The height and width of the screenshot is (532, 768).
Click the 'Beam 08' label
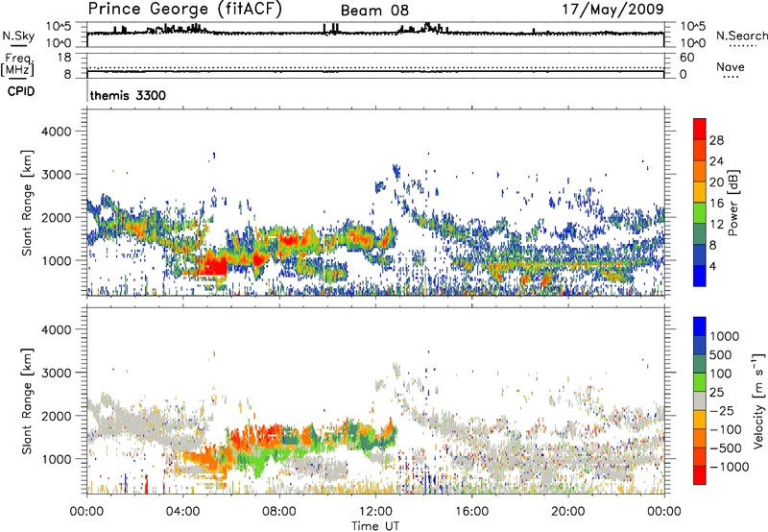click(374, 11)
